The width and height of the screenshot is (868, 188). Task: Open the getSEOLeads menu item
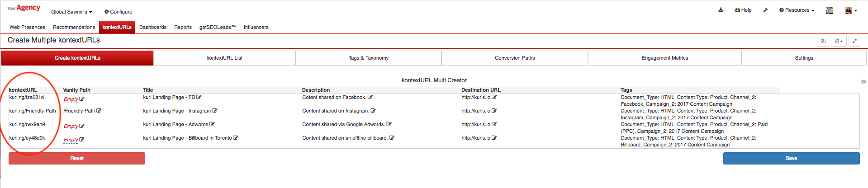click(x=218, y=27)
